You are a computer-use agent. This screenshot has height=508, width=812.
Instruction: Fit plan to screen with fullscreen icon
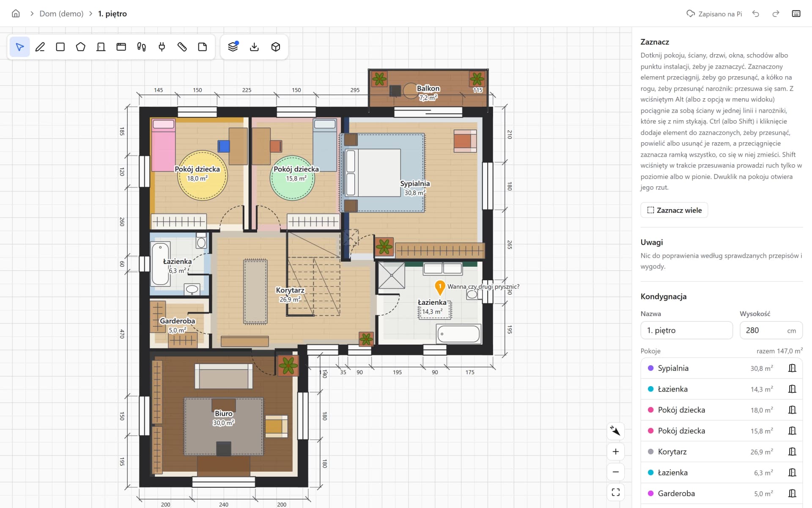(x=615, y=492)
